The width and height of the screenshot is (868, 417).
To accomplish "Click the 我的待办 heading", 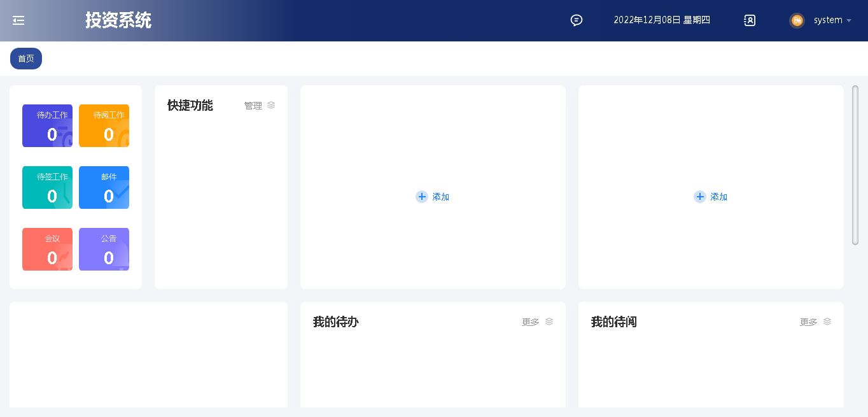I will click(336, 322).
